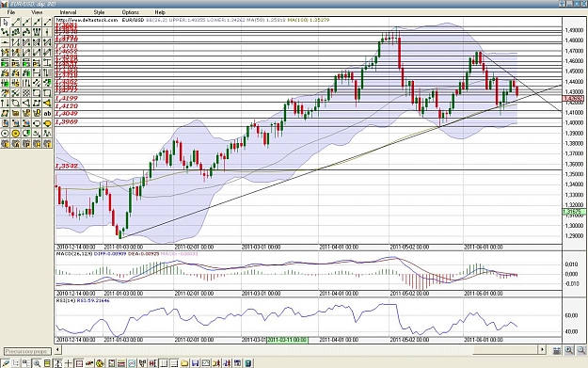Open the Options menu
The image size is (588, 368).
pos(131,12)
